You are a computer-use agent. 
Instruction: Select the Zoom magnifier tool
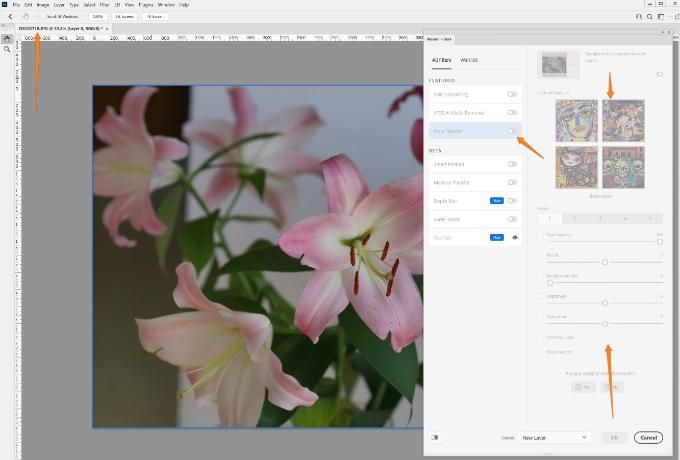(7, 49)
